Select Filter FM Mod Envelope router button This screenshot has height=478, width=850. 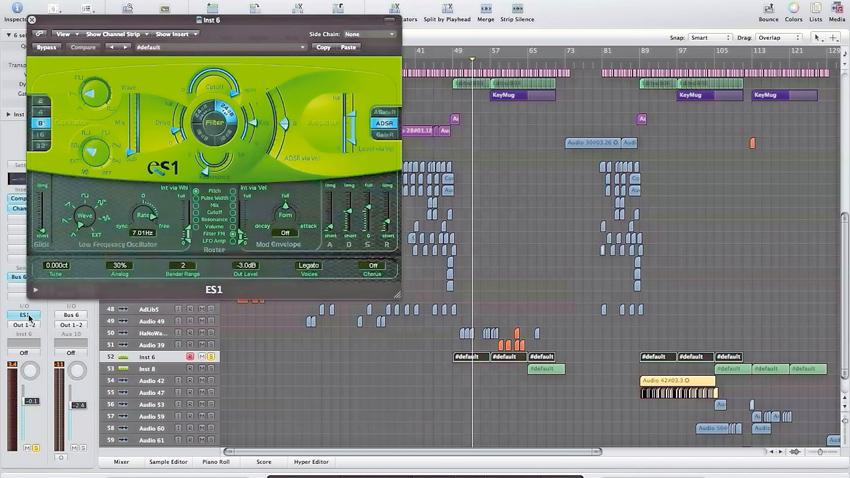[233, 234]
